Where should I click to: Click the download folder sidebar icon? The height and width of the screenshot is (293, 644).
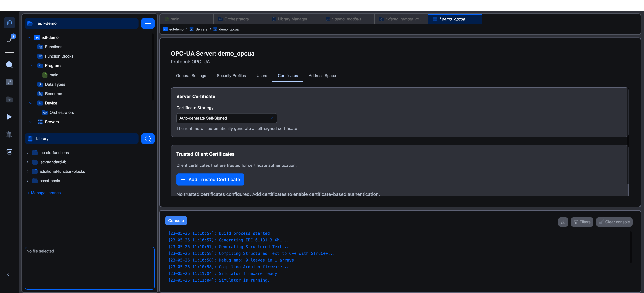pyautogui.click(x=9, y=99)
